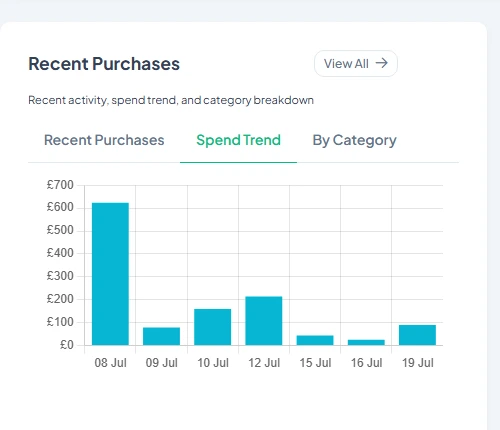Screen dimensions: 500x430
Task: Switch to the Recent Purchases tab
Action: pyautogui.click(x=104, y=140)
